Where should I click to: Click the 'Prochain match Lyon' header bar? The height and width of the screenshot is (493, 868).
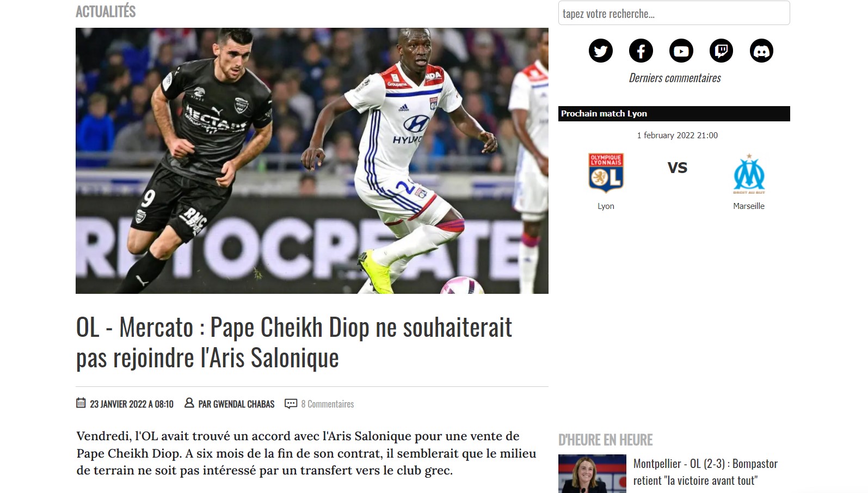tap(674, 114)
